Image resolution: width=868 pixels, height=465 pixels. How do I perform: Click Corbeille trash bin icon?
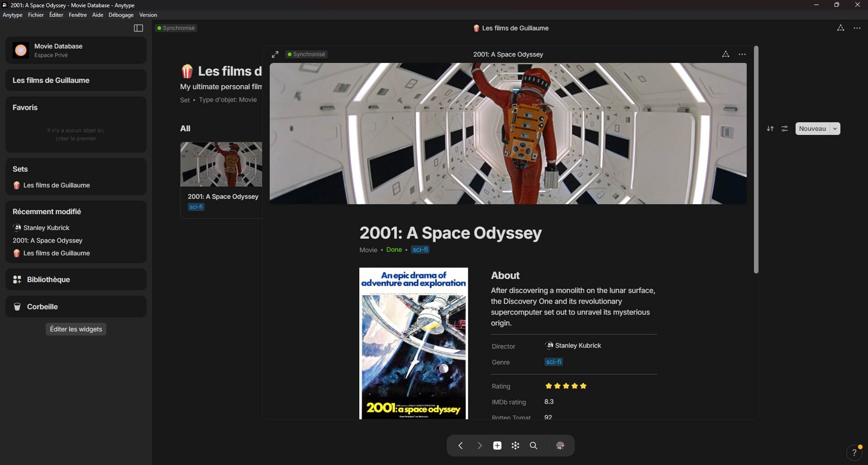17,307
